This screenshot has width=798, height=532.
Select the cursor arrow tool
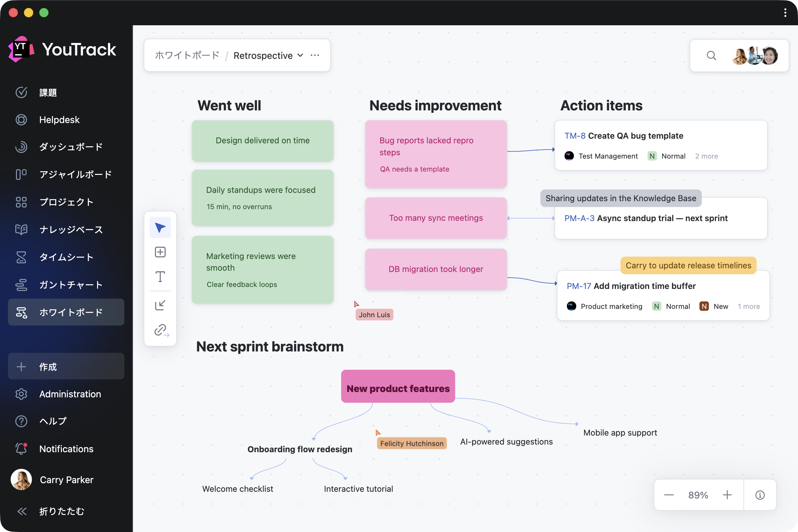[x=160, y=227]
